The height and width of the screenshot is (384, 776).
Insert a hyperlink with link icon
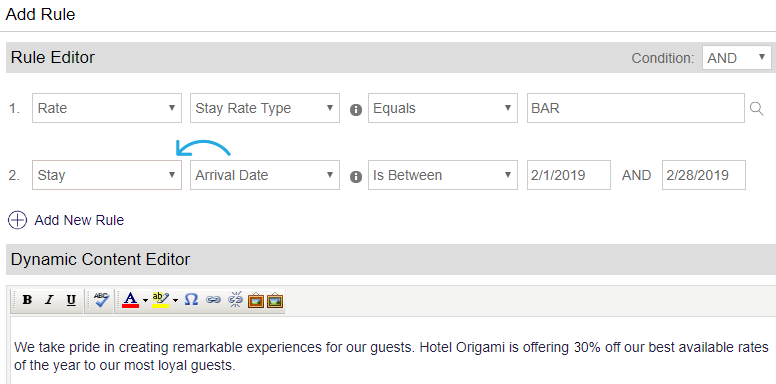click(x=213, y=300)
